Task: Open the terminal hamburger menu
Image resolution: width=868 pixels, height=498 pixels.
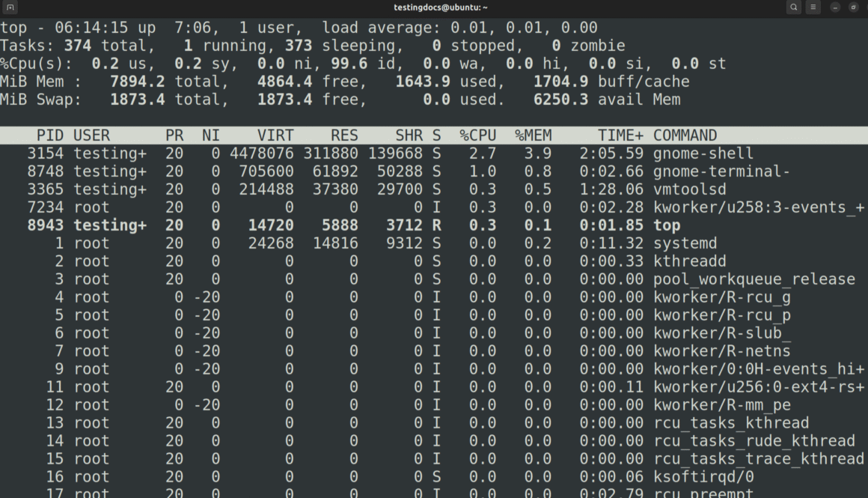Action: tap(813, 7)
